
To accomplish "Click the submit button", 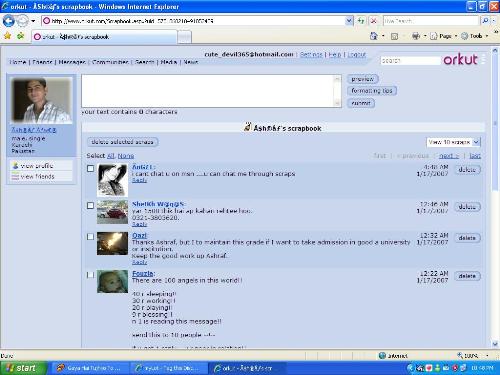I will [x=361, y=103].
